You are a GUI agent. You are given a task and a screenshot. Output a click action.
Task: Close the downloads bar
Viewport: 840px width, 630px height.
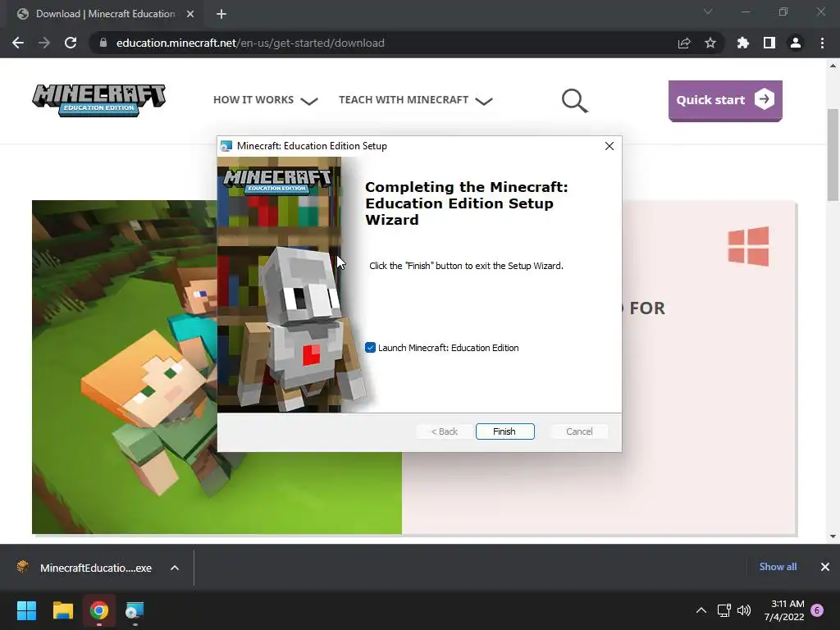click(825, 567)
